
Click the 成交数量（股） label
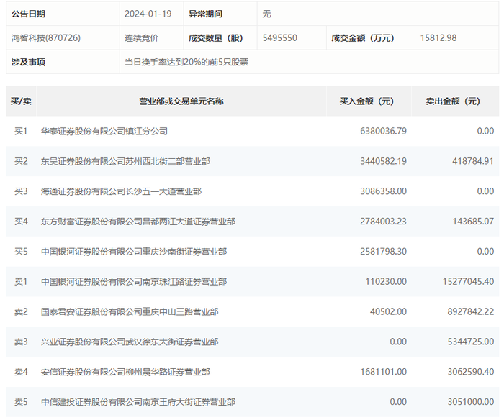coord(216,38)
